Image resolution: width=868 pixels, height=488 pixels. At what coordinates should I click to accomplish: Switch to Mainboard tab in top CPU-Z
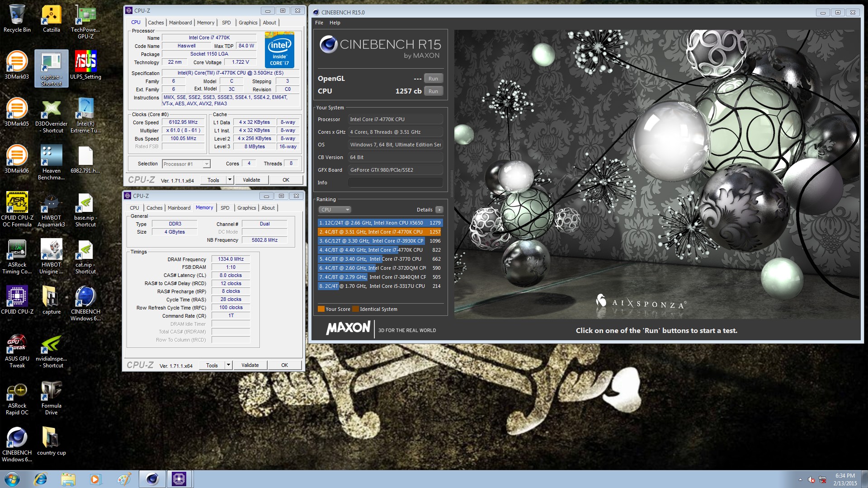[x=180, y=23]
